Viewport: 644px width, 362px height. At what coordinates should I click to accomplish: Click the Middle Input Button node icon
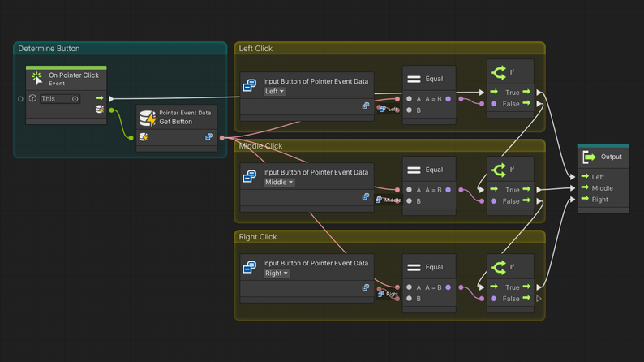pyautogui.click(x=249, y=176)
